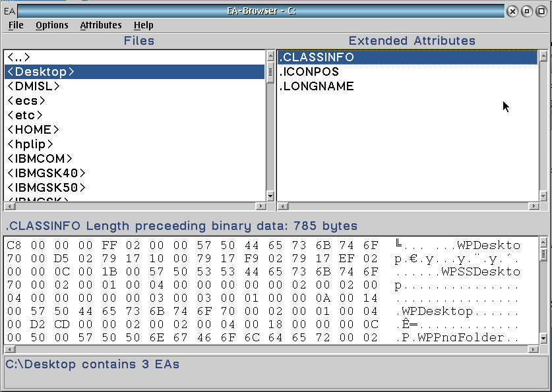552x392 pixels.
Task: Open the Help menu
Action: pyautogui.click(x=143, y=25)
